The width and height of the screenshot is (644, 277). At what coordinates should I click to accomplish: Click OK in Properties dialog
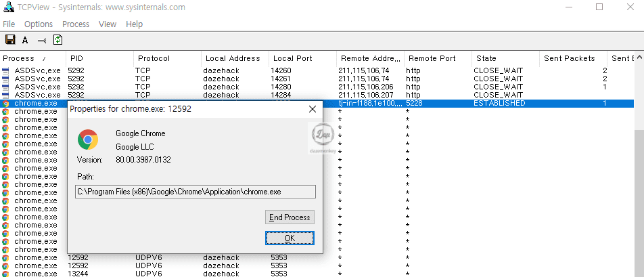click(x=290, y=238)
